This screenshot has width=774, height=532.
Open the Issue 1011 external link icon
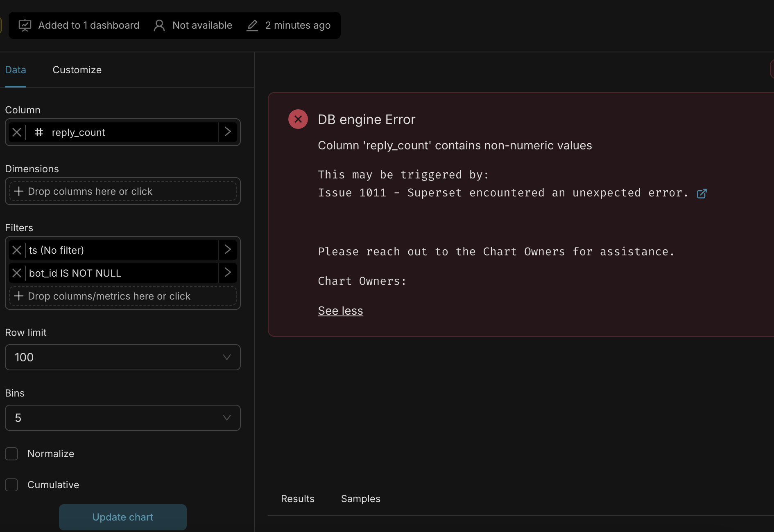point(702,194)
